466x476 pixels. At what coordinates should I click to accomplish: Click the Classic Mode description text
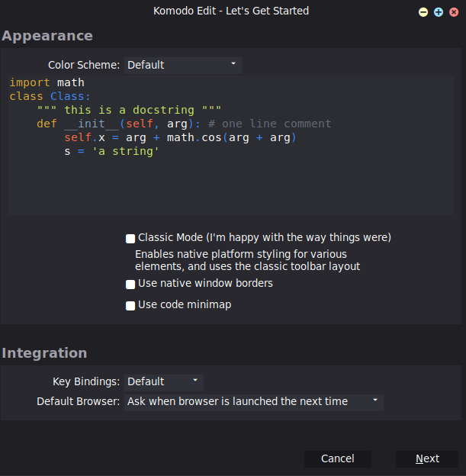[247, 260]
